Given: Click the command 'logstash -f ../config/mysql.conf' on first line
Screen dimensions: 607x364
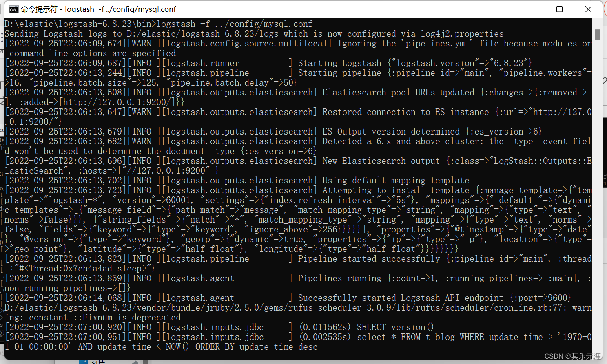Looking at the screenshot, I should 235,24.
